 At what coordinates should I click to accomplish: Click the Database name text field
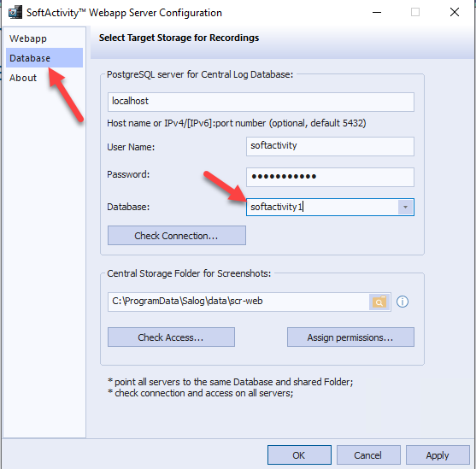click(322, 208)
